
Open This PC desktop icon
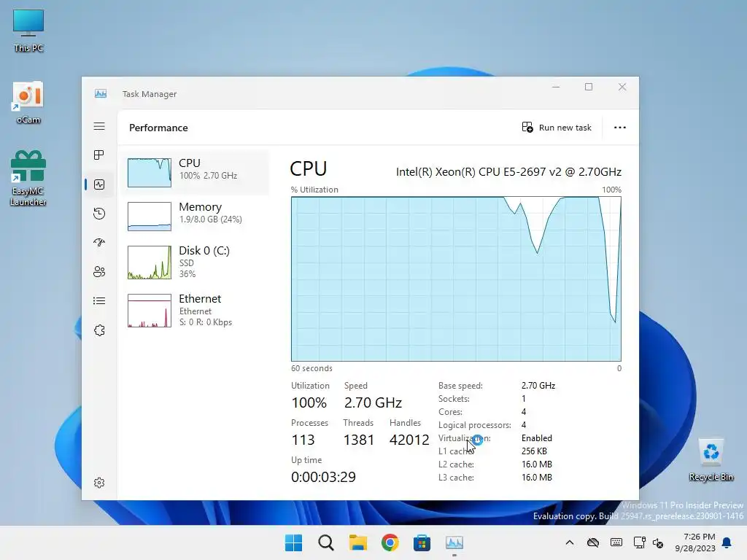(x=28, y=31)
